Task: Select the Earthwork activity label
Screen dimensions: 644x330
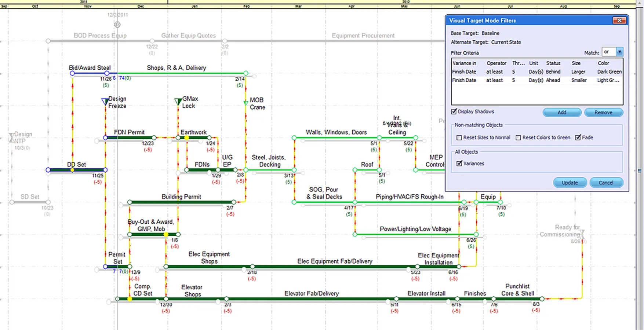Action: tap(193, 132)
